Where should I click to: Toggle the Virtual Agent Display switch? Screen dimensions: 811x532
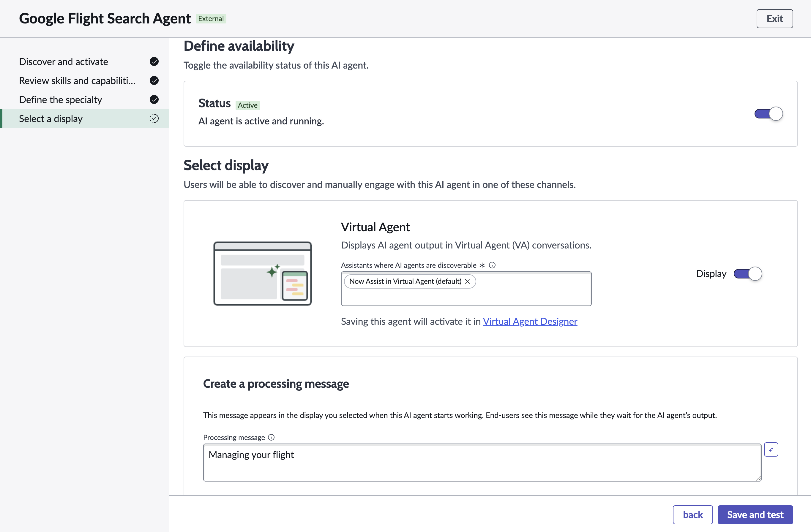(x=748, y=274)
